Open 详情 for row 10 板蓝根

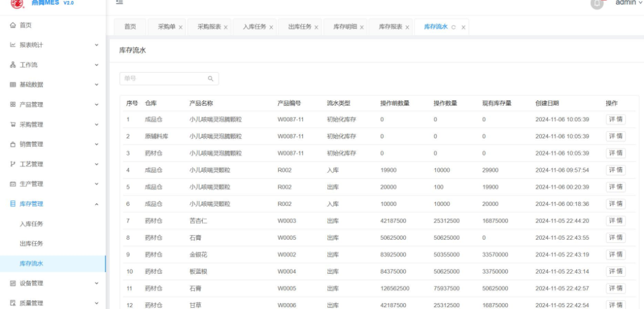point(615,271)
